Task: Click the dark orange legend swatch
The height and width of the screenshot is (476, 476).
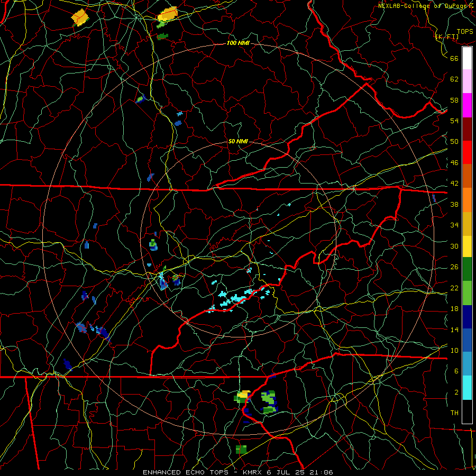Action: pos(467,176)
